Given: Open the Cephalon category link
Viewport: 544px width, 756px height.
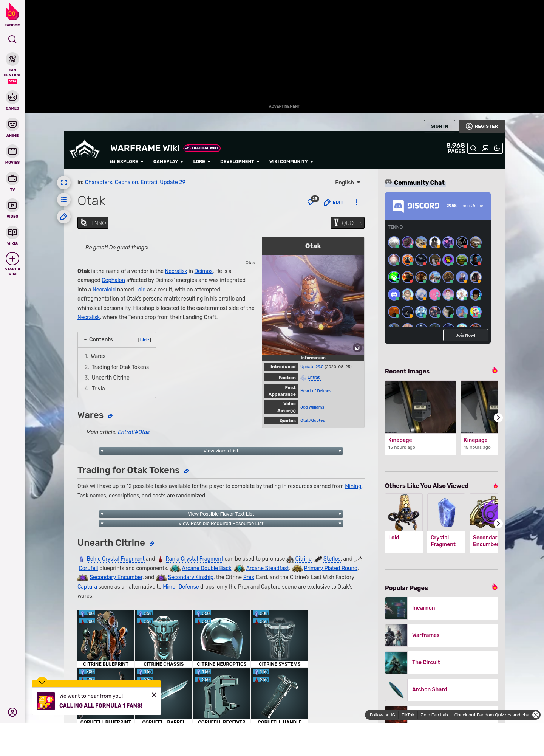Looking at the screenshot, I should point(126,182).
